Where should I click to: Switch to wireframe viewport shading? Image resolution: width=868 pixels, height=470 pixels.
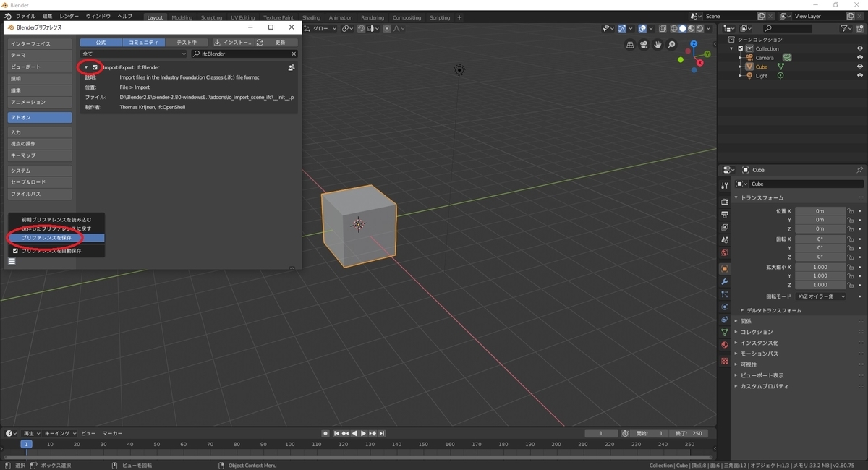click(x=673, y=29)
